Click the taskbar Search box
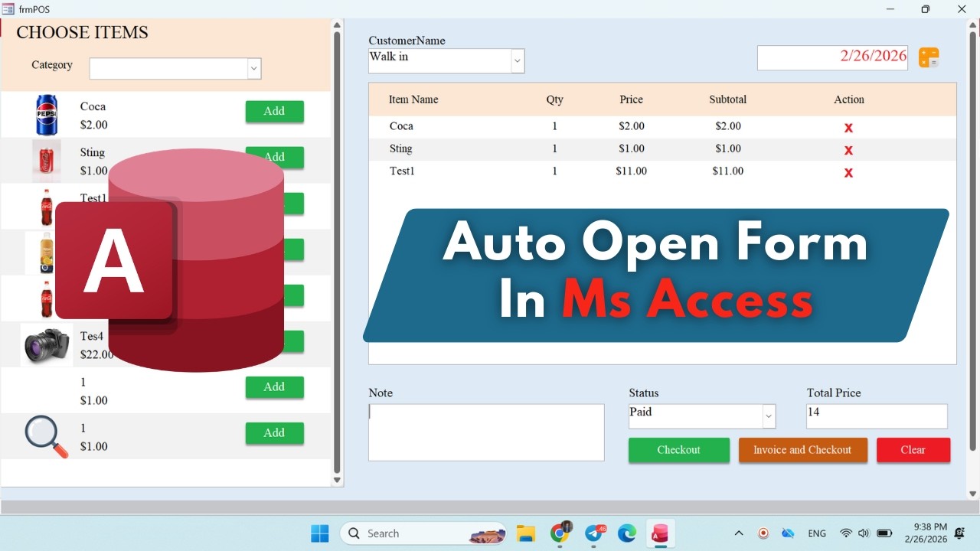Screen dimensions: 980x551 point(423,533)
